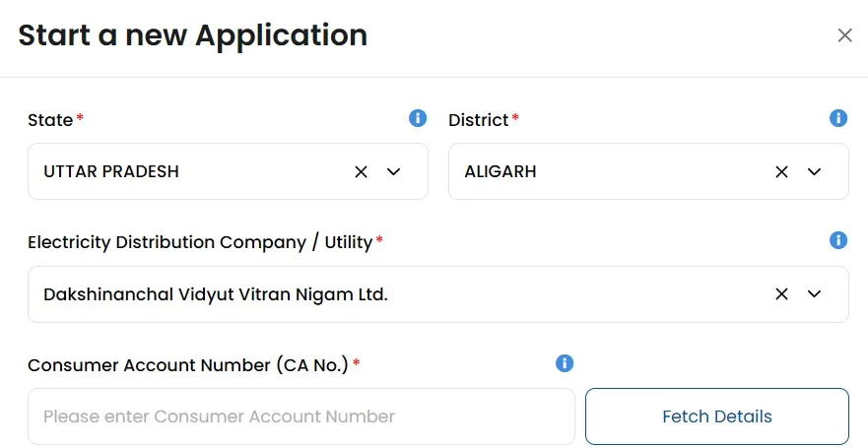Click the Consumer Account Number (CA No.) label
Viewport: 868px width, 448px height.
(188, 365)
